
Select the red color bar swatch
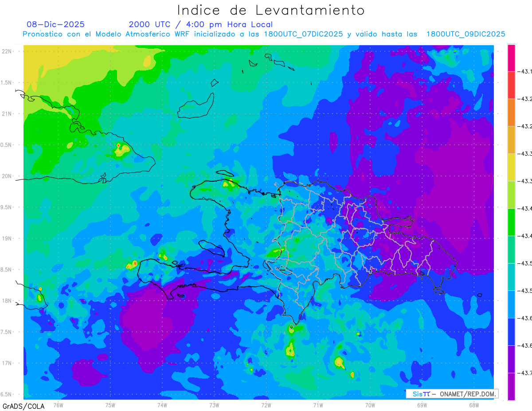pyautogui.click(x=511, y=85)
